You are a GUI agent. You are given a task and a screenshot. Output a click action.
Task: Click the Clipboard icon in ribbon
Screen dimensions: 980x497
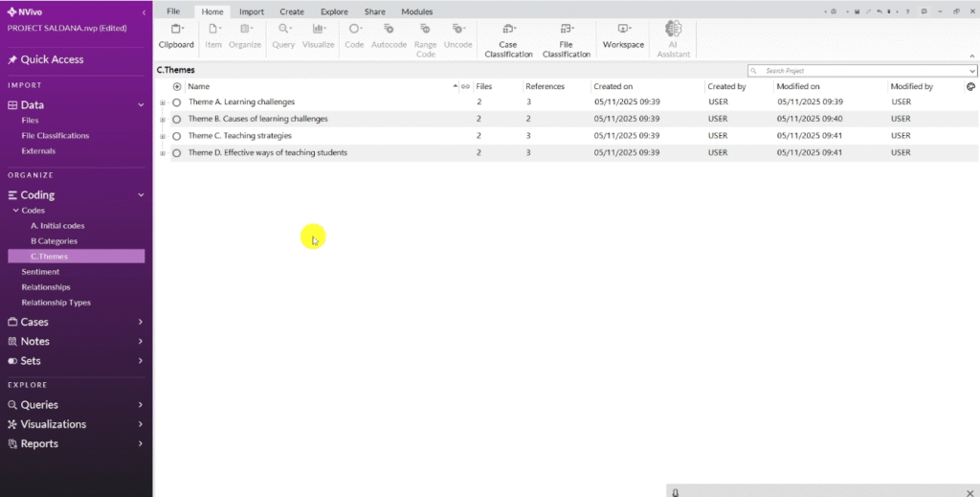tap(176, 30)
